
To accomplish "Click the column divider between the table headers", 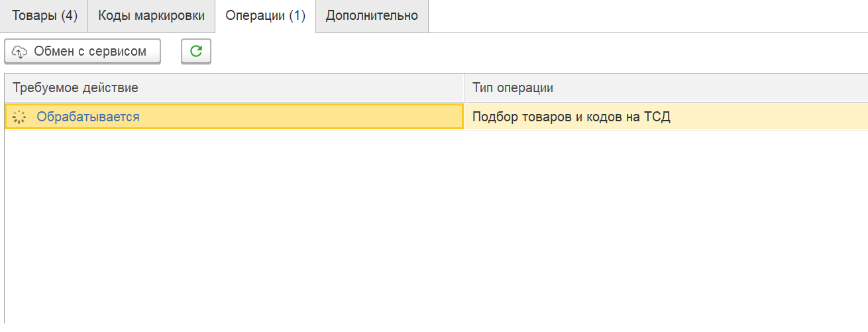I will point(464,87).
